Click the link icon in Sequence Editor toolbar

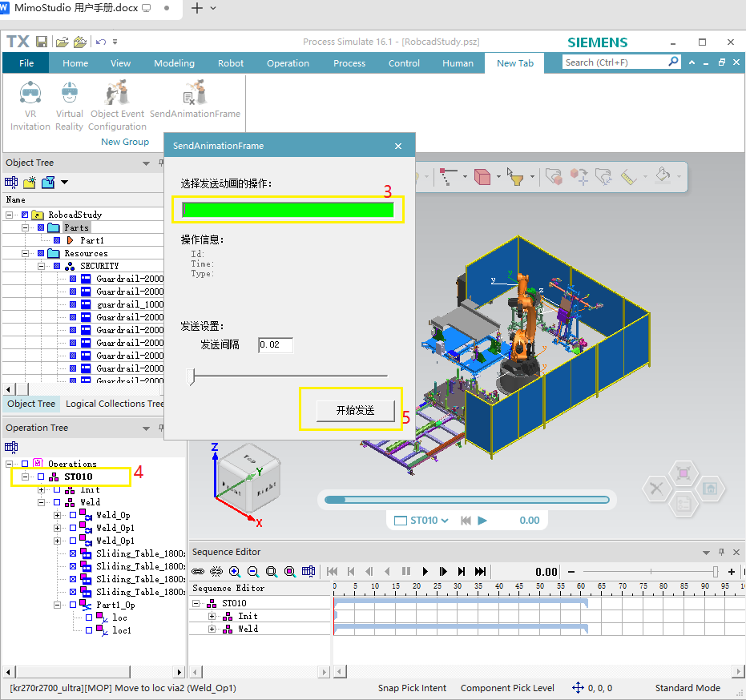[198, 571]
